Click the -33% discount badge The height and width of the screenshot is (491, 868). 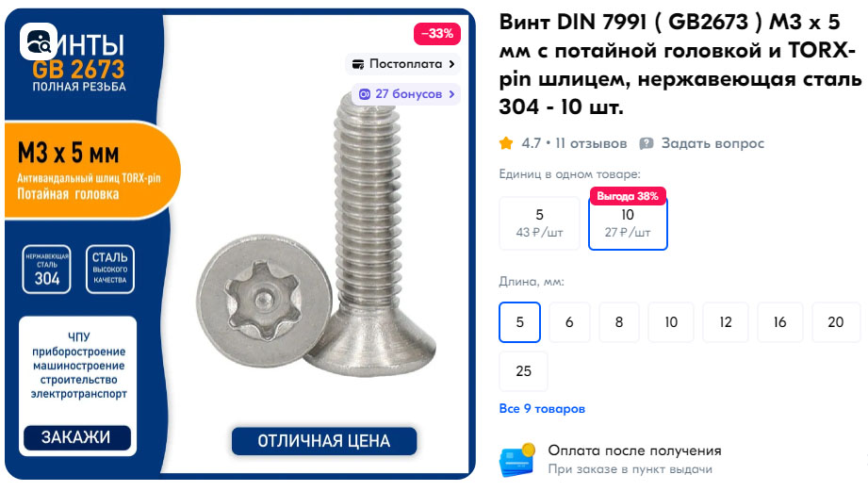437,34
